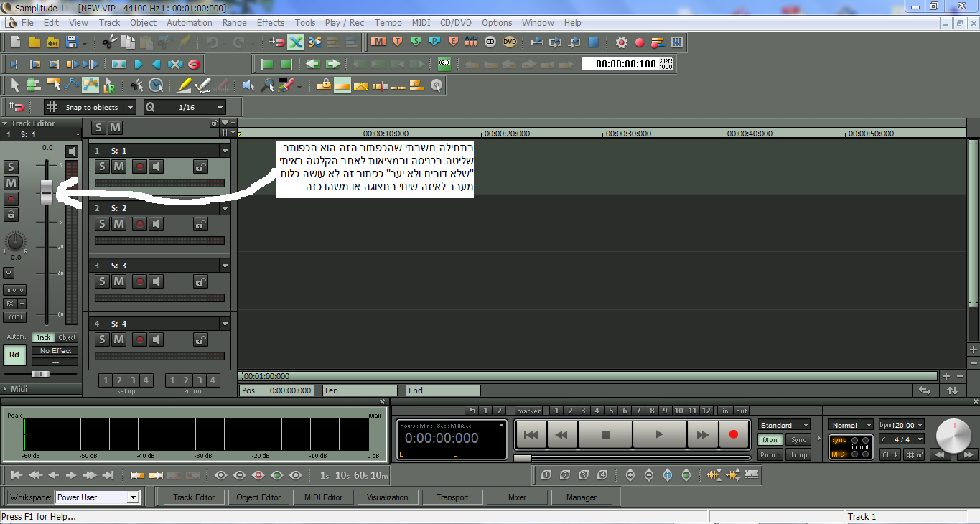Image resolution: width=980 pixels, height=524 pixels.
Task: Open the Standard playback mode dropdown
Action: pos(784,425)
